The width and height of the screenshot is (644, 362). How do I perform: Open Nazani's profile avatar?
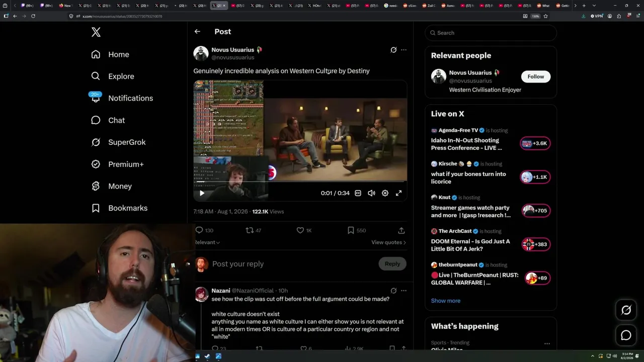[201, 294]
